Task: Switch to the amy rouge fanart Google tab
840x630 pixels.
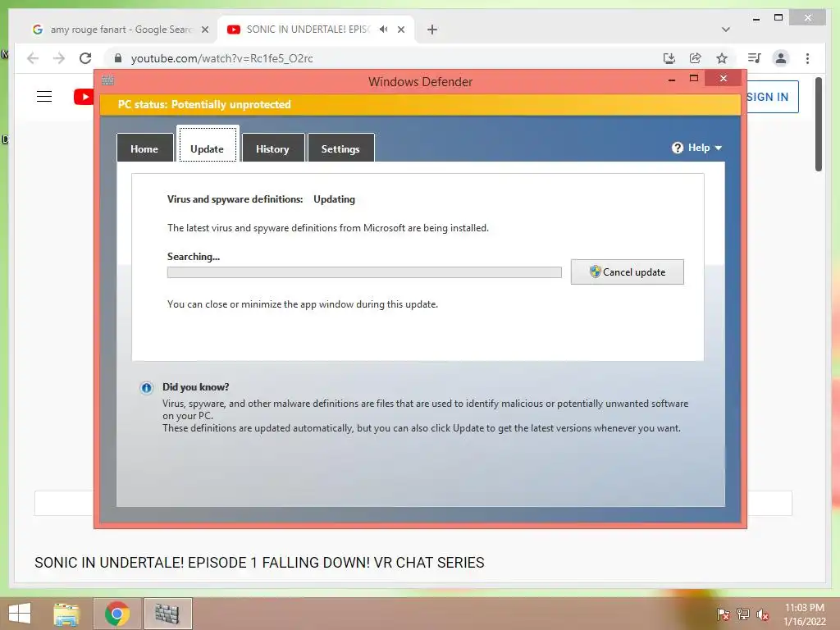Action: 120,30
